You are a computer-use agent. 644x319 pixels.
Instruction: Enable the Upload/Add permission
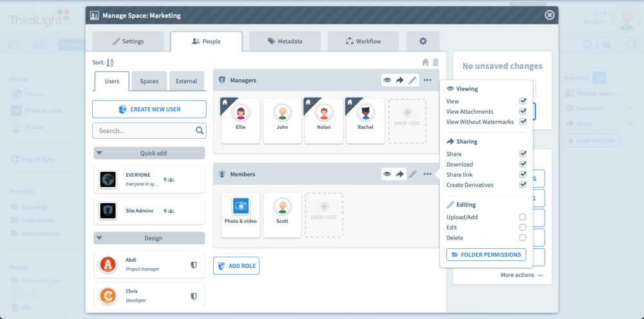522,217
